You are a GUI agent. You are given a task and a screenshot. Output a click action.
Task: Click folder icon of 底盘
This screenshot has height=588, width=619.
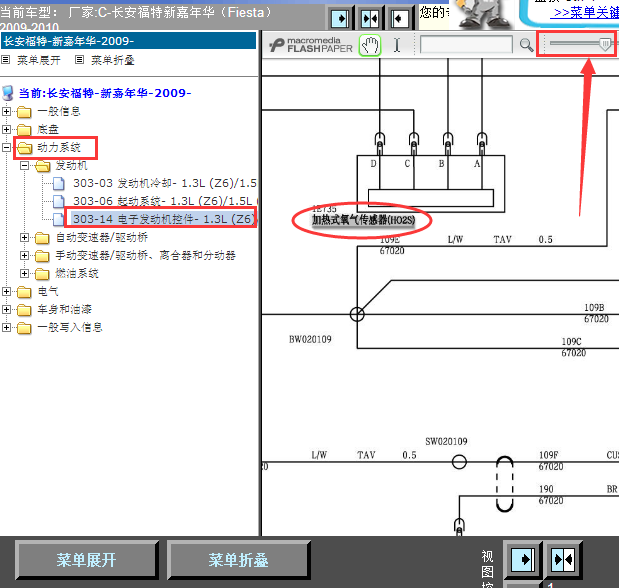(24, 130)
